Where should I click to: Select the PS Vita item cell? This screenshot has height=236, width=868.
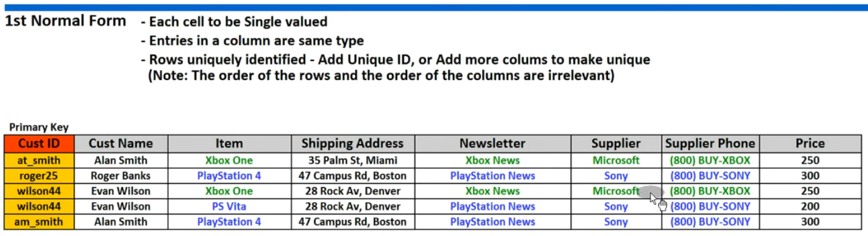coord(229,206)
